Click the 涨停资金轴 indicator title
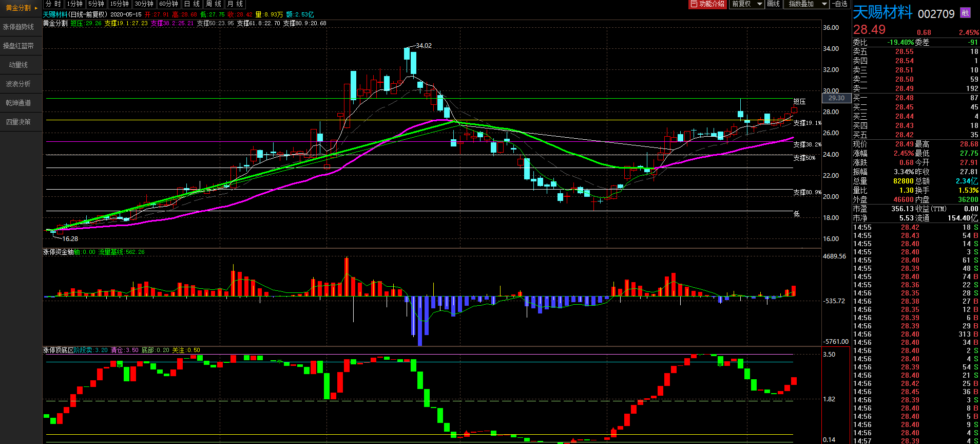The image size is (980, 444). pos(58,252)
